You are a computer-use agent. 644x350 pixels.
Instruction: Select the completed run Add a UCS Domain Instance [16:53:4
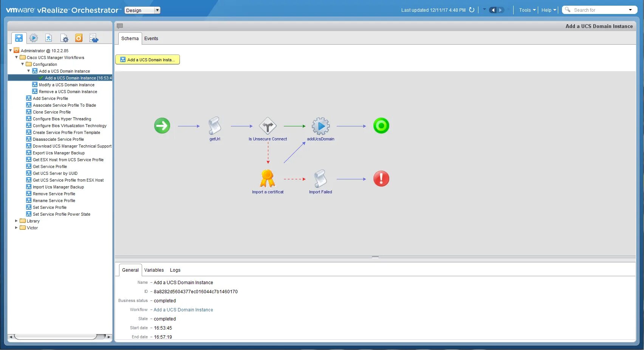click(x=78, y=78)
